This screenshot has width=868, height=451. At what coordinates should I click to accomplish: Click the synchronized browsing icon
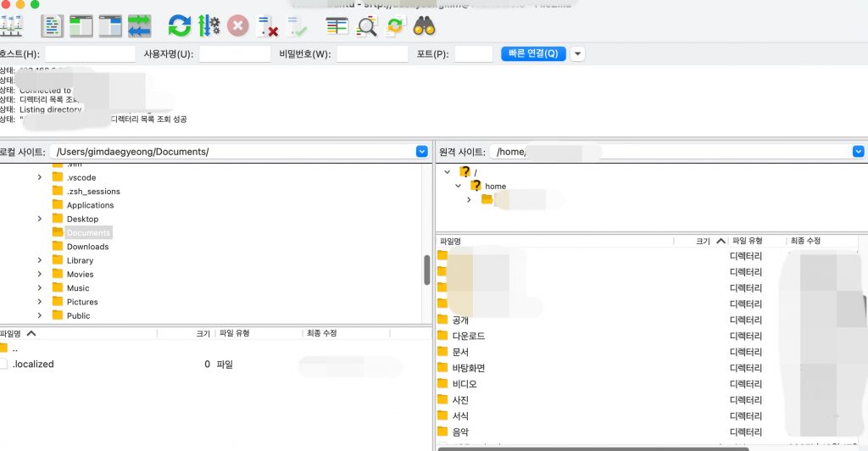pyautogui.click(x=395, y=25)
